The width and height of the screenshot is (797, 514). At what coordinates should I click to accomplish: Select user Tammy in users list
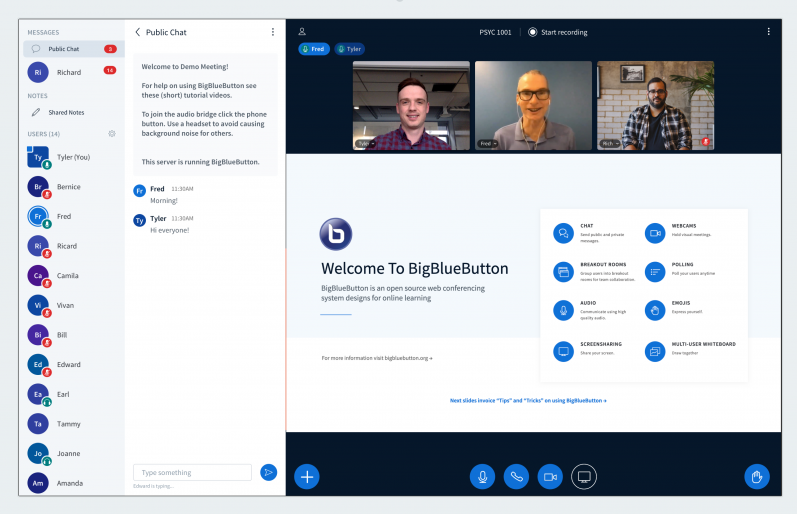(72, 424)
